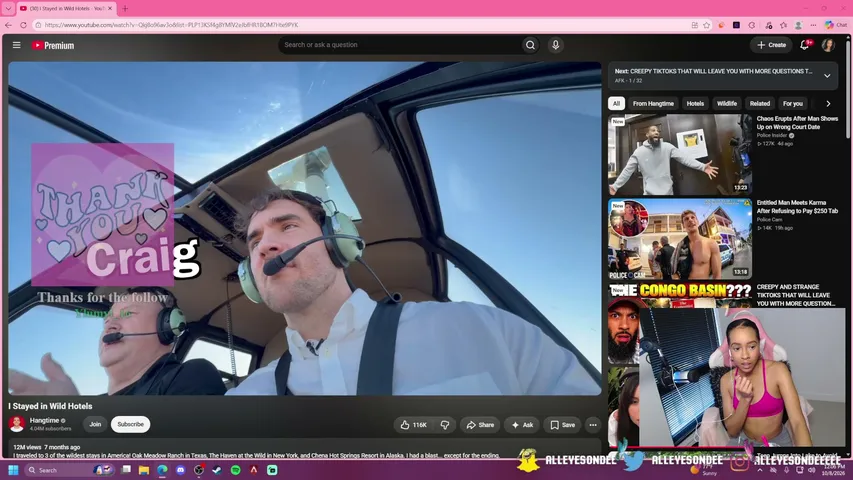The width and height of the screenshot is (853, 480).
Task: Open browser settings and more ellipsis
Action: coord(813,25)
